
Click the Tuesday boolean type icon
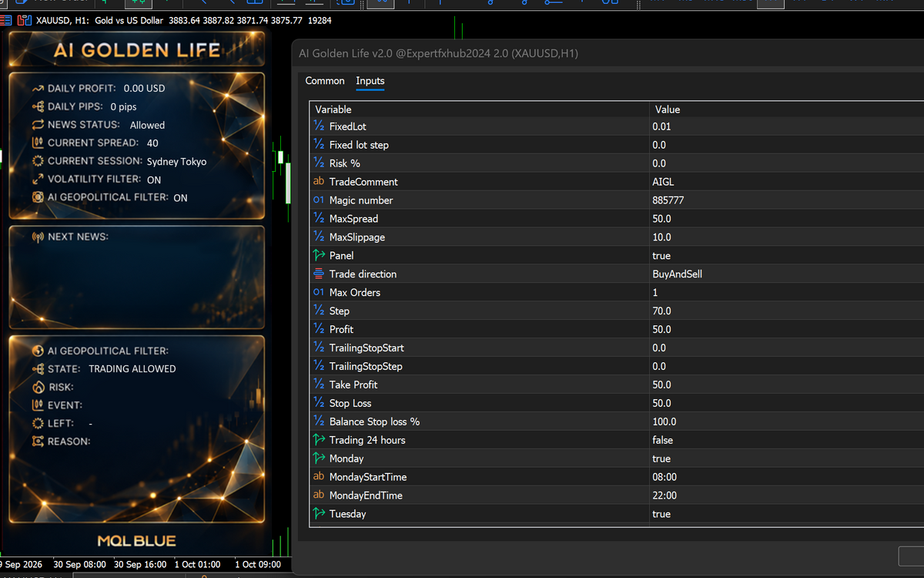tap(319, 513)
